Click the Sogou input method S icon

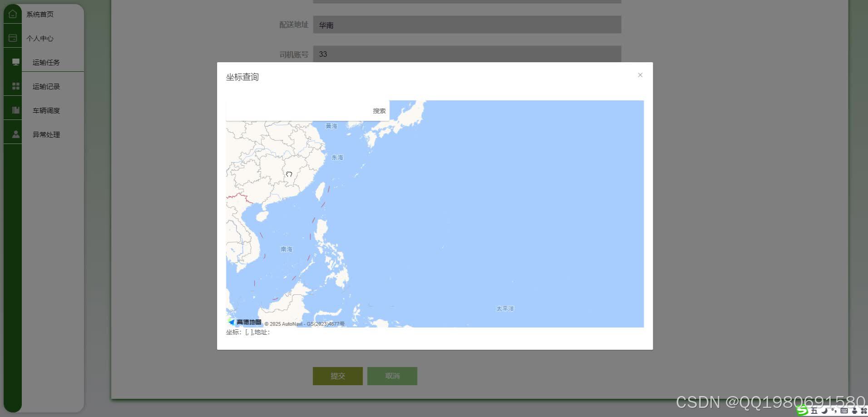803,411
